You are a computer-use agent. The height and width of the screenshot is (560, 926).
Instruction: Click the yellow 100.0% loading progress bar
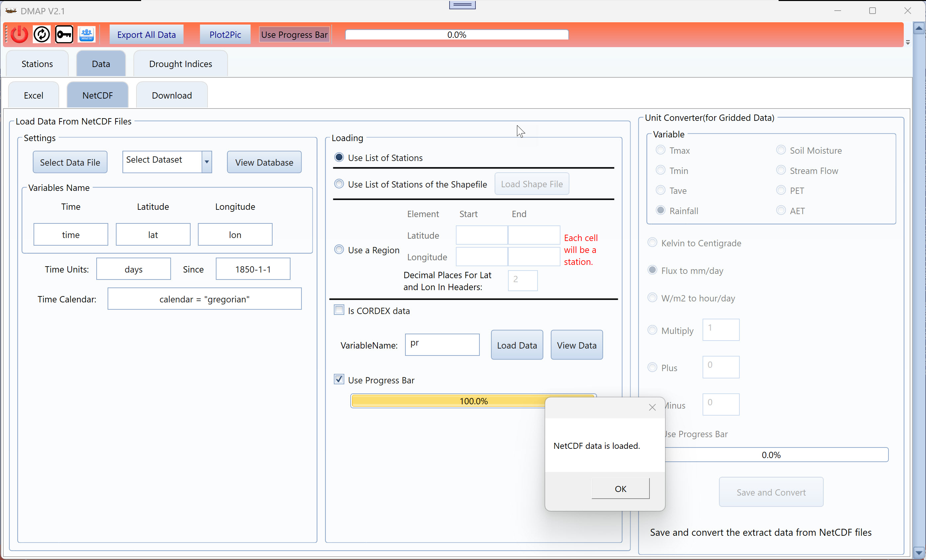point(473,401)
